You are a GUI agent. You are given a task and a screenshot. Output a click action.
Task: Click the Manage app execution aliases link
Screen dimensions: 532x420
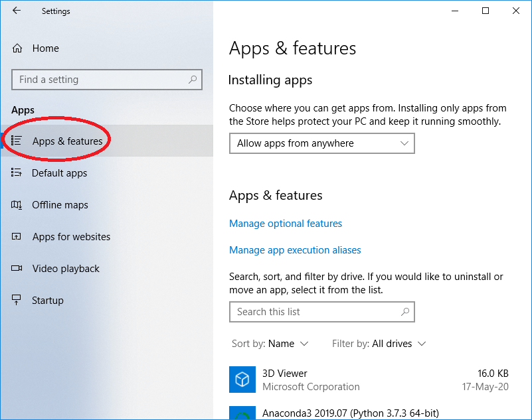point(295,250)
